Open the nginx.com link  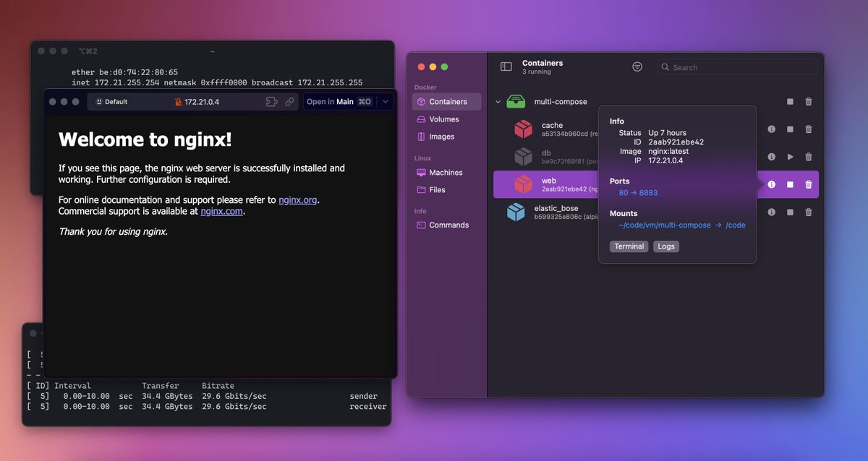click(221, 212)
